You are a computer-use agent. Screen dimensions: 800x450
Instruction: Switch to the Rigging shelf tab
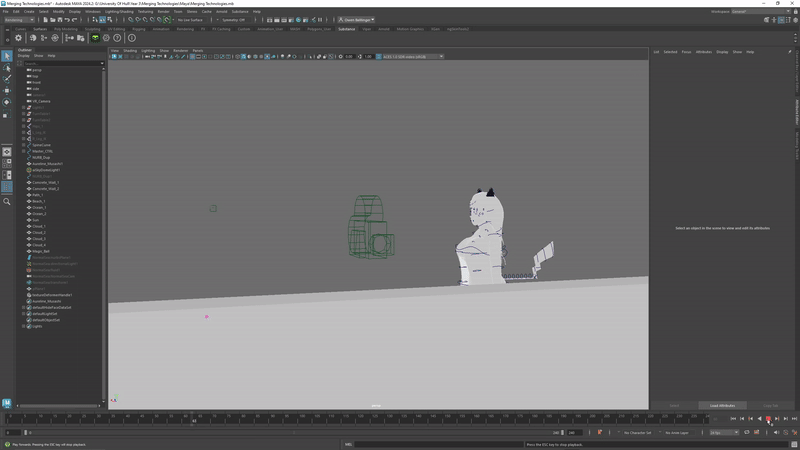138,29
